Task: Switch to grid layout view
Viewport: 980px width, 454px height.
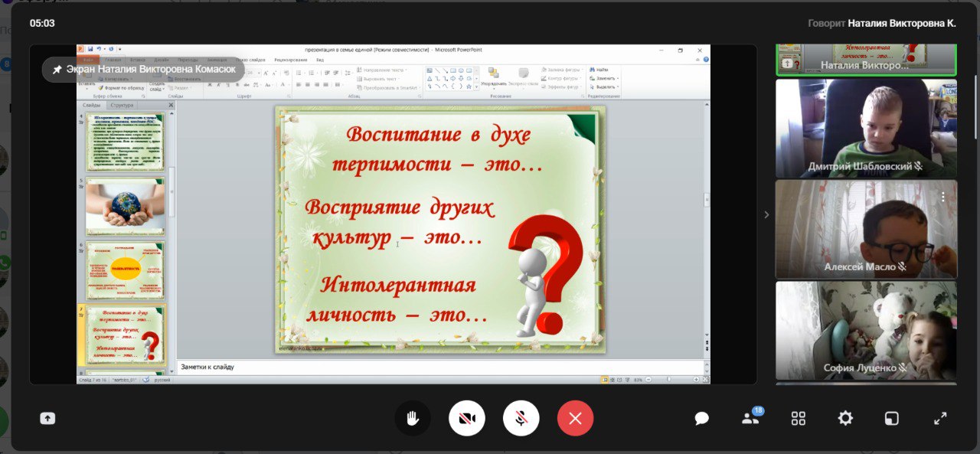Action: (x=799, y=418)
